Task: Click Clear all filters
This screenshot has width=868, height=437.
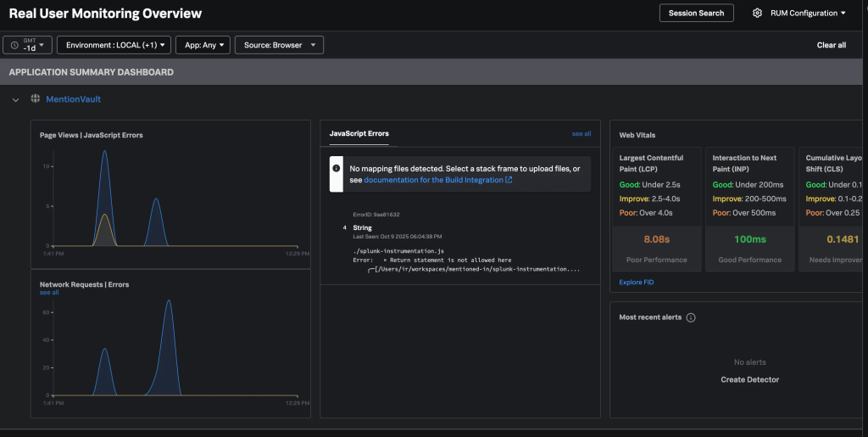Action: click(x=831, y=45)
